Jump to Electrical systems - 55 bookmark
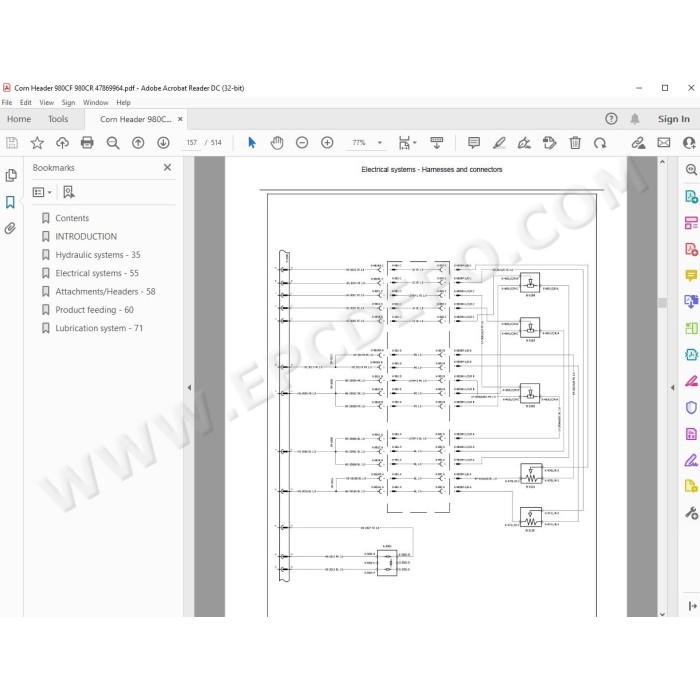This screenshot has height=700, width=700. tap(97, 273)
